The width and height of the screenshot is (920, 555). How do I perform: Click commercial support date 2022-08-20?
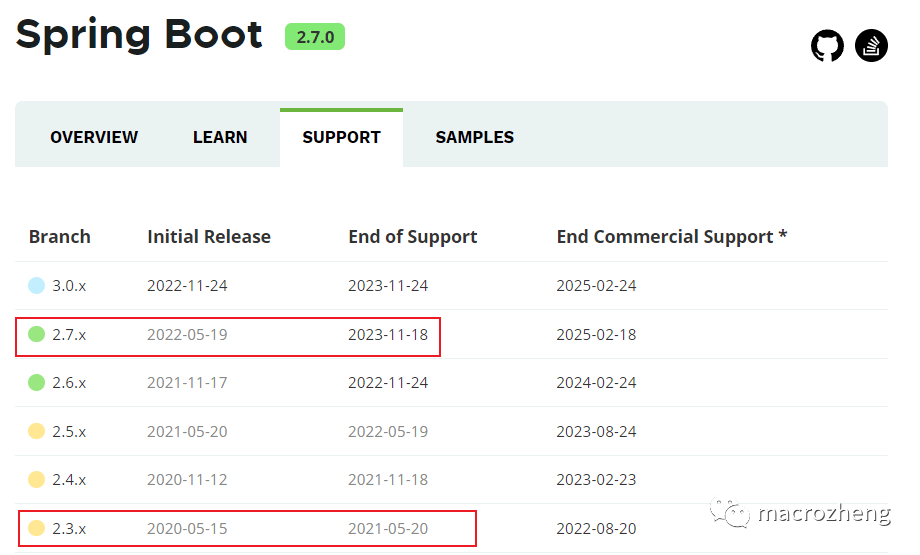click(596, 528)
